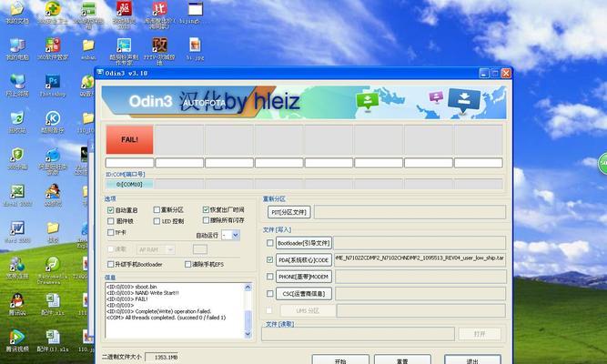The height and width of the screenshot is (364, 607).
Task: Tick the Bootloader file checkbox
Action: 269,243
